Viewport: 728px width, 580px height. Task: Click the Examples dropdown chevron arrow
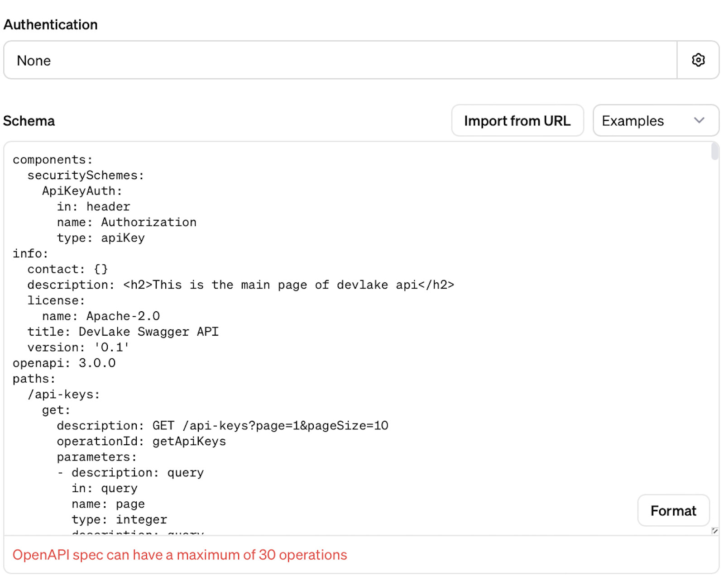click(698, 120)
